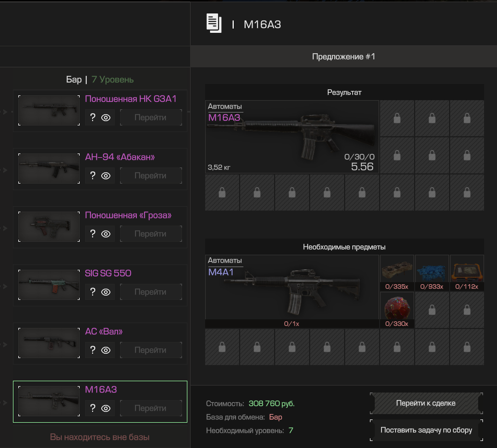Click the Поношенная «Гроза» title text
497x448 pixels.
coord(128,215)
